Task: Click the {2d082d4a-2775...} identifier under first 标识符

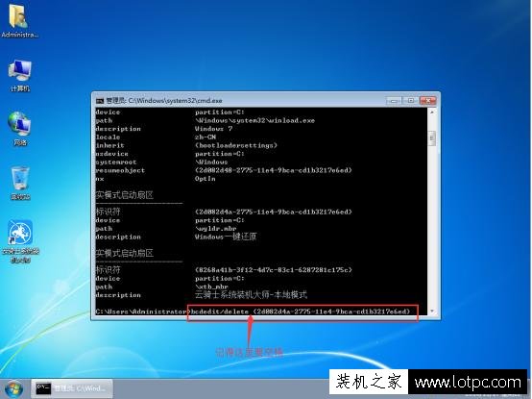Action: pyautogui.click(x=274, y=212)
